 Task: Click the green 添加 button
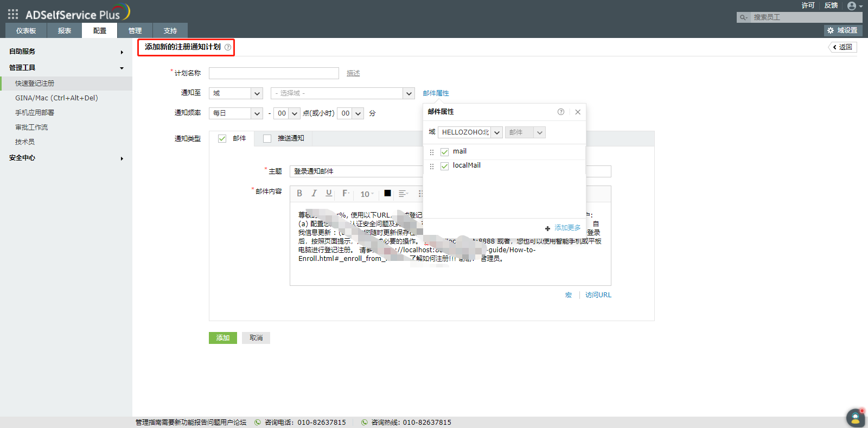coord(223,338)
